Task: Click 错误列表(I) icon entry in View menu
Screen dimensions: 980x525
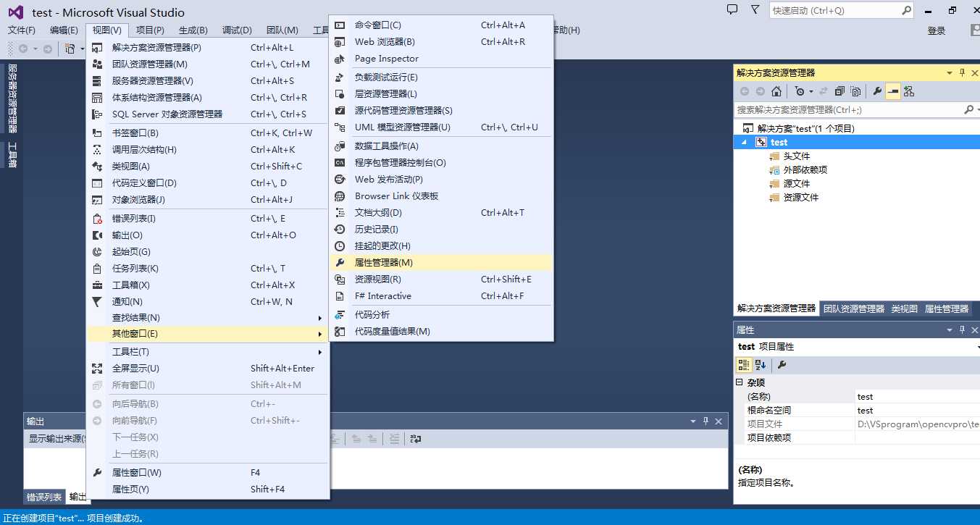Action: tap(207, 219)
